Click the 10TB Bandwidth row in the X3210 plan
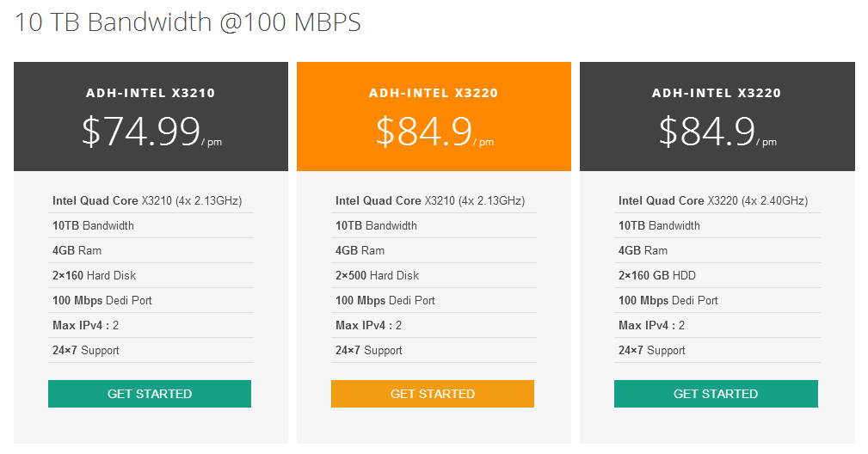868x454 pixels. pyautogui.click(x=94, y=225)
